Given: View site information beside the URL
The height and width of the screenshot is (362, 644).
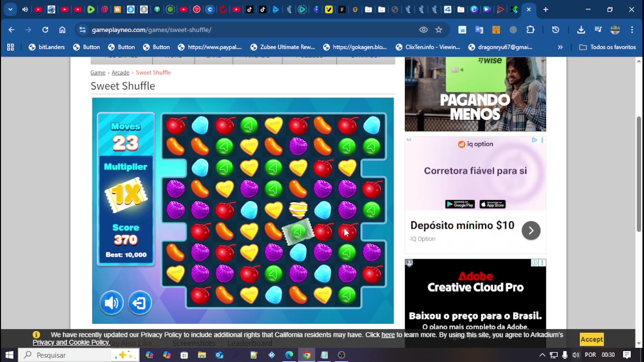Looking at the screenshot, I should 83,30.
